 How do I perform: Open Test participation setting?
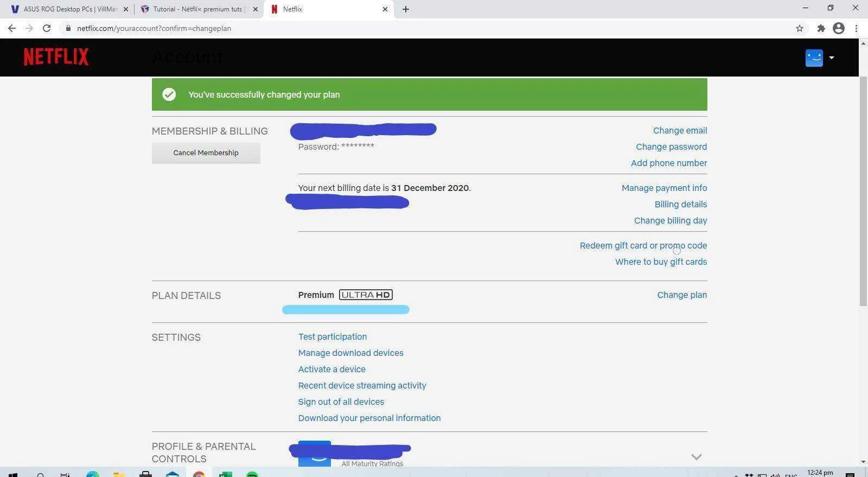coord(333,336)
